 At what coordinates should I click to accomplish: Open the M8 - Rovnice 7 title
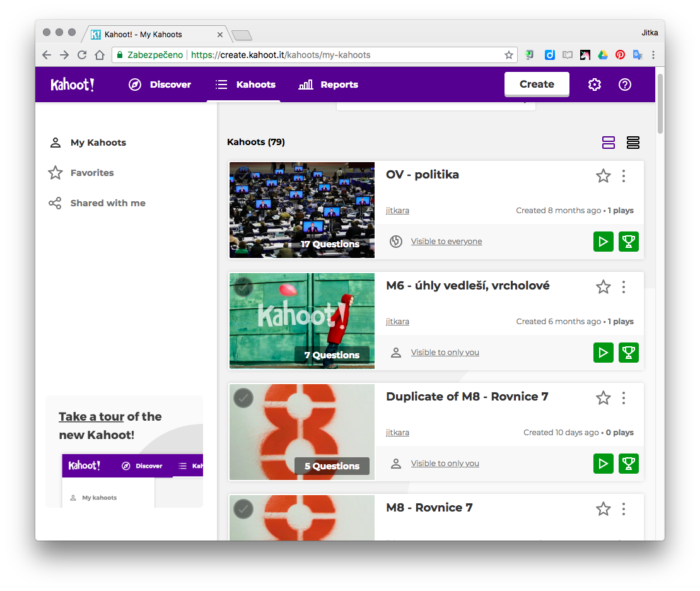coord(429,508)
